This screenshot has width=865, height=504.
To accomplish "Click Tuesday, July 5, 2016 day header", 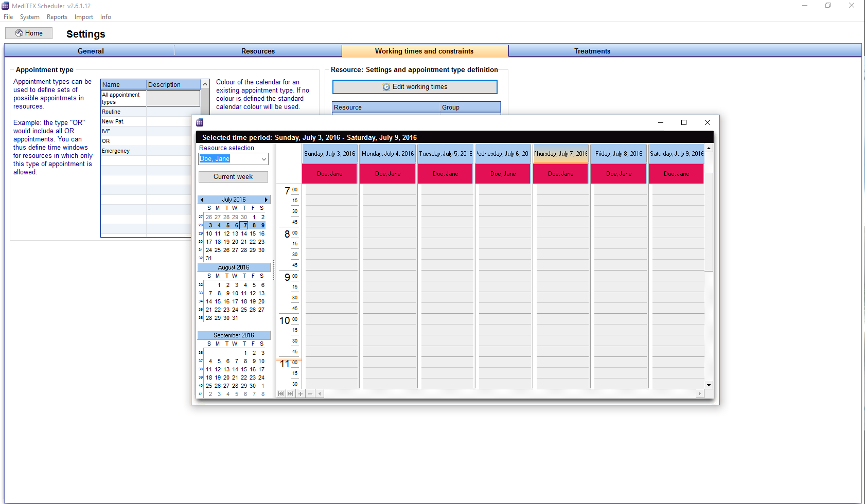I will coord(445,154).
